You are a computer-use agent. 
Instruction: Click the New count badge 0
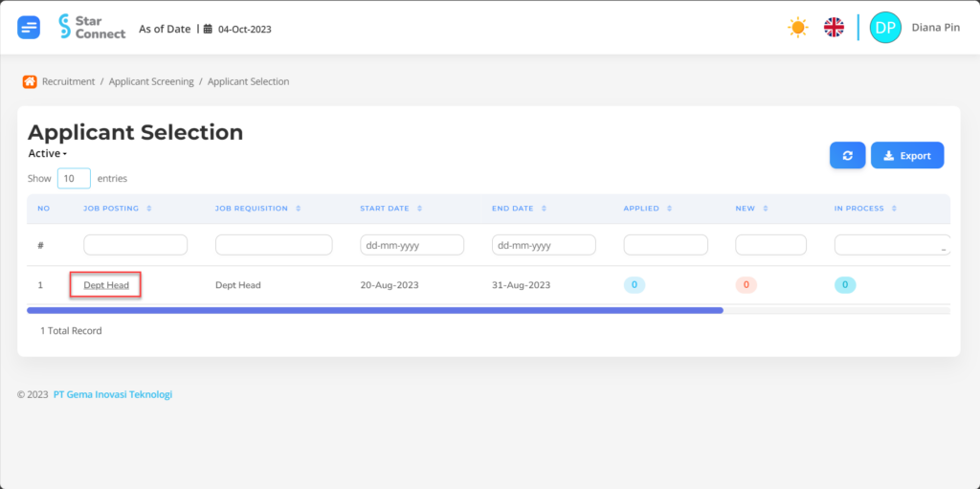pyautogui.click(x=746, y=285)
